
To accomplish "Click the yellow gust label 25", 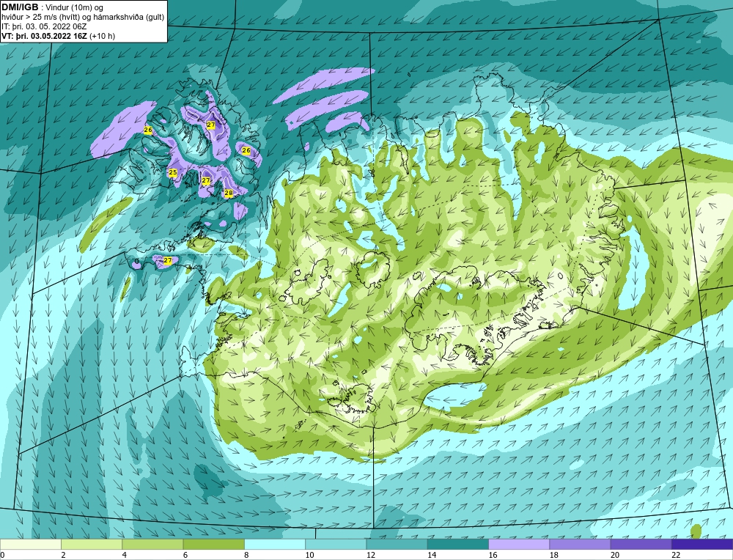I will coord(173,172).
